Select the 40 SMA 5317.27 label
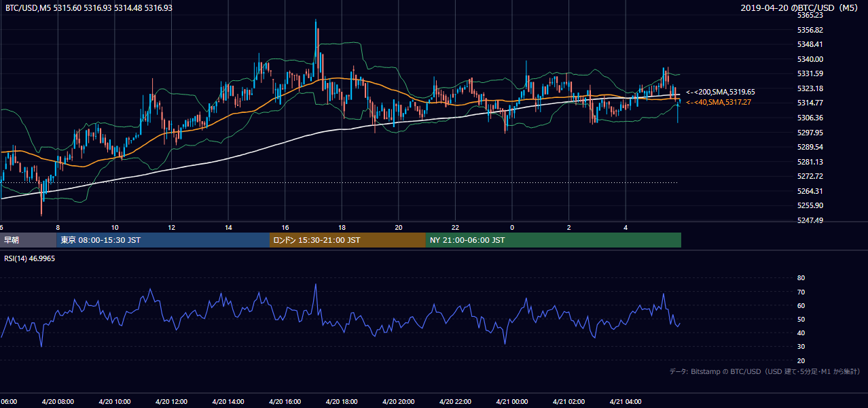 pos(719,102)
